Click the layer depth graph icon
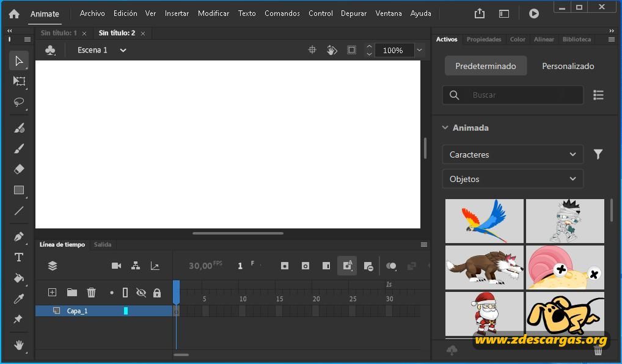The width and height of the screenshot is (622, 364). click(x=155, y=266)
